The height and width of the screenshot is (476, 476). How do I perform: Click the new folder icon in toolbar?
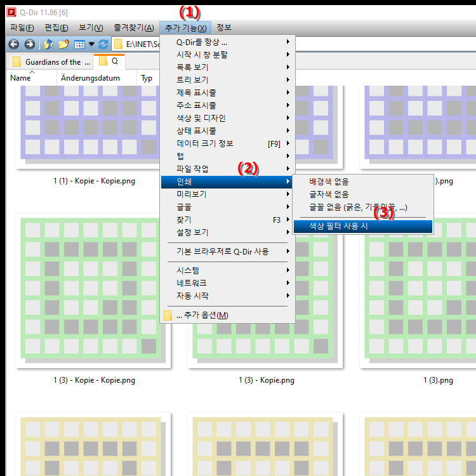pos(63,44)
